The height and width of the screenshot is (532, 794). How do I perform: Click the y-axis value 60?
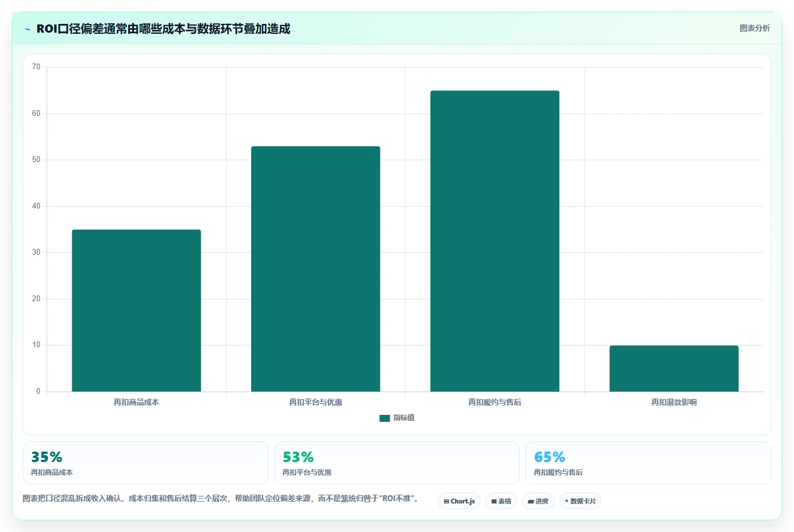pos(36,114)
